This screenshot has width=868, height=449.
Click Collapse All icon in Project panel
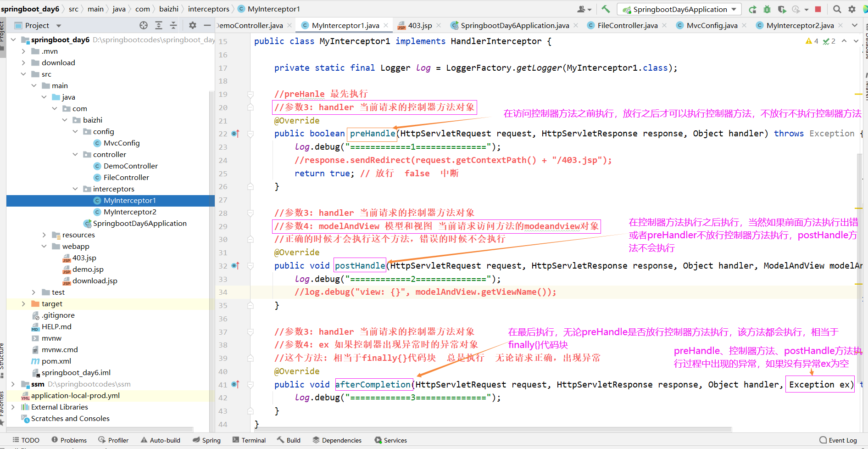173,25
